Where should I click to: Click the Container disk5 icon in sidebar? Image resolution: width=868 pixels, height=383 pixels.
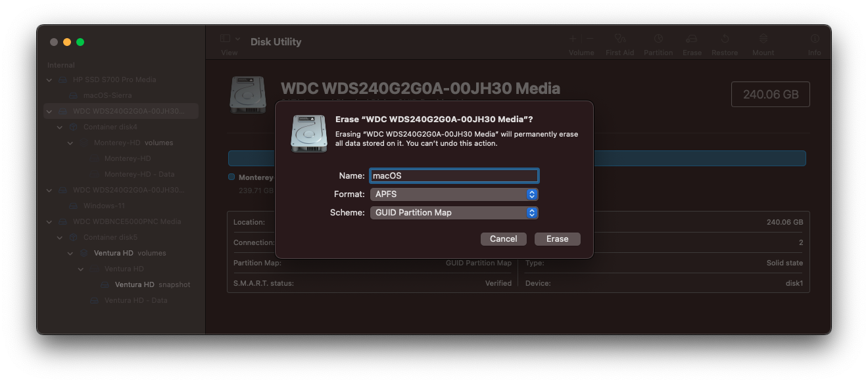[74, 237]
